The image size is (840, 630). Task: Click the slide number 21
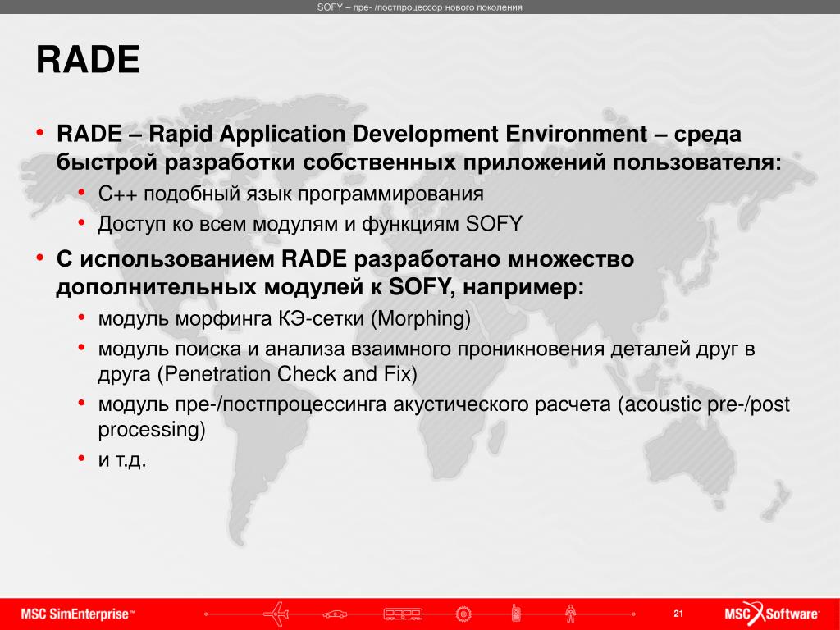coord(678,614)
